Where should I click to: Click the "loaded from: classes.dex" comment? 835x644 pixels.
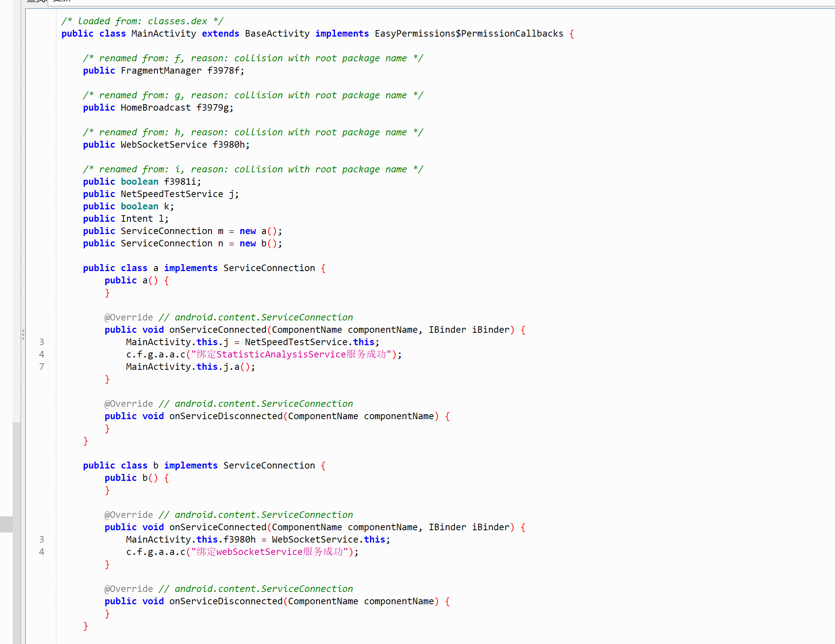(142, 22)
